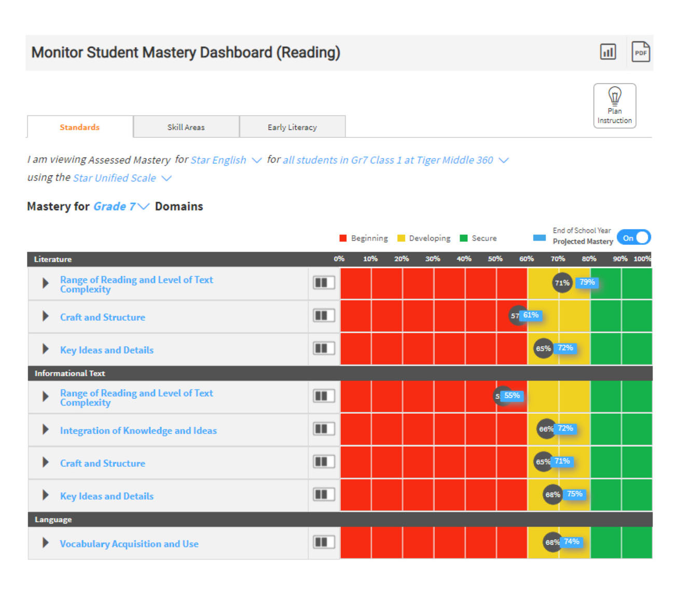The height and width of the screenshot is (616, 690).
Task: Expand Literature Range of Reading row
Action: [46, 283]
